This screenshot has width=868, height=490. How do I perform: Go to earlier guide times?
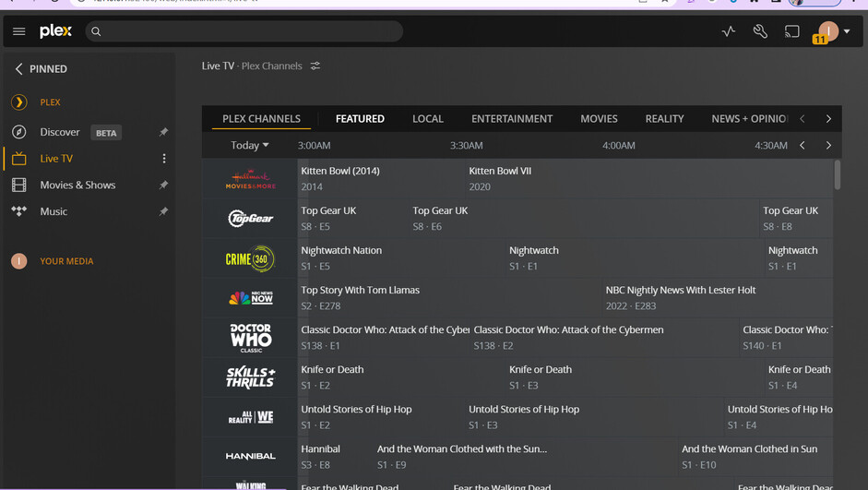click(x=803, y=145)
